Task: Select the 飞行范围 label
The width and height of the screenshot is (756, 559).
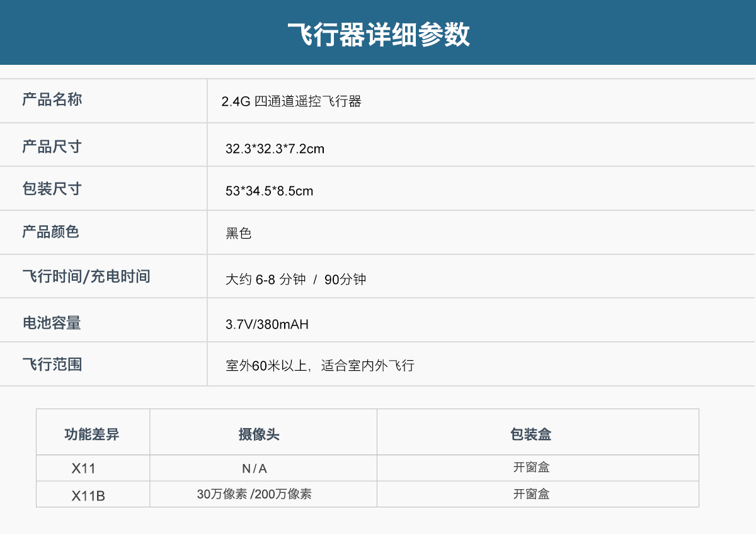Action: (52, 364)
